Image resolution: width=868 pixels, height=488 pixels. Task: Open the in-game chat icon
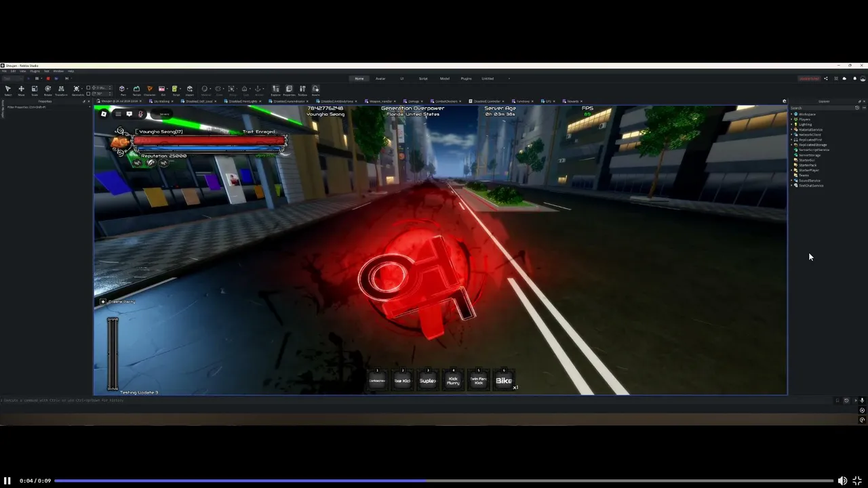[x=129, y=114]
